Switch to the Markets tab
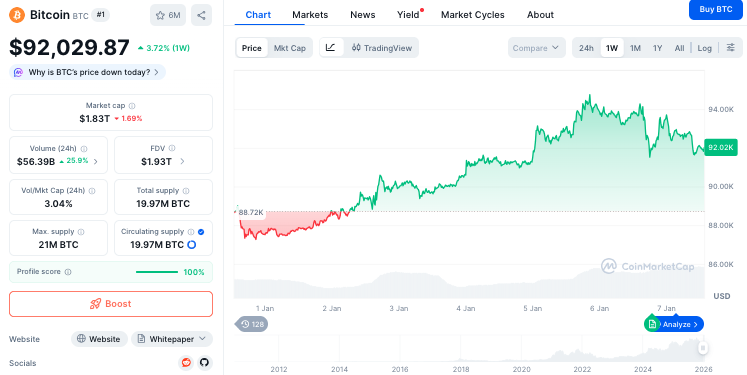The width and height of the screenshot is (747, 375). tap(310, 15)
